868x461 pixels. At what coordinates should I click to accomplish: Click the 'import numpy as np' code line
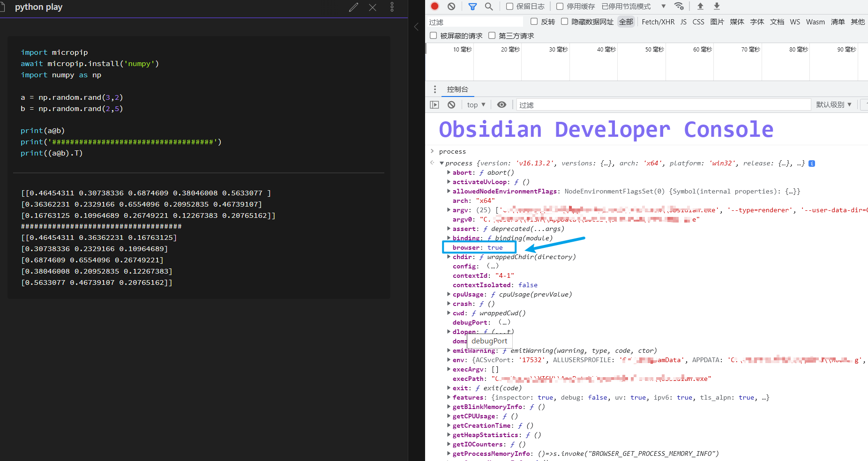pyautogui.click(x=61, y=75)
